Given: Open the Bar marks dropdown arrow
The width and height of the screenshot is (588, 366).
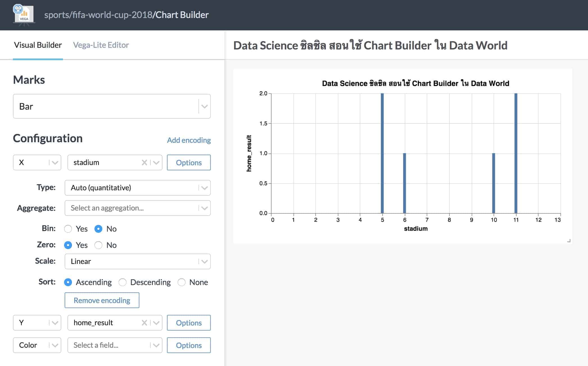Looking at the screenshot, I should point(204,107).
